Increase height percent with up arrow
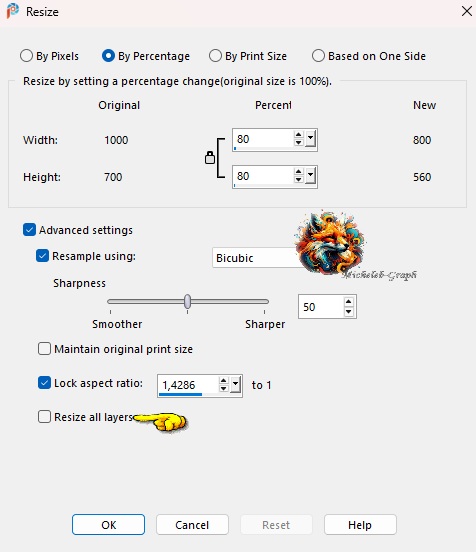 click(x=299, y=172)
